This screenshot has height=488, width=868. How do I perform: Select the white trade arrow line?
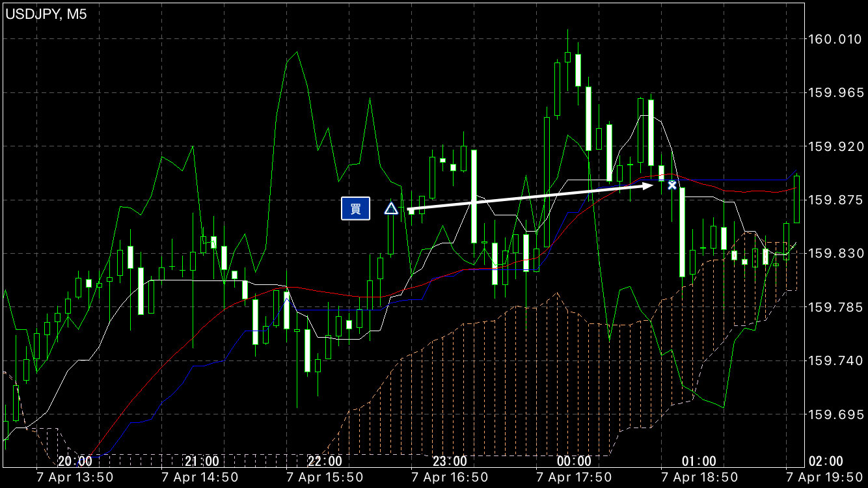(530, 197)
